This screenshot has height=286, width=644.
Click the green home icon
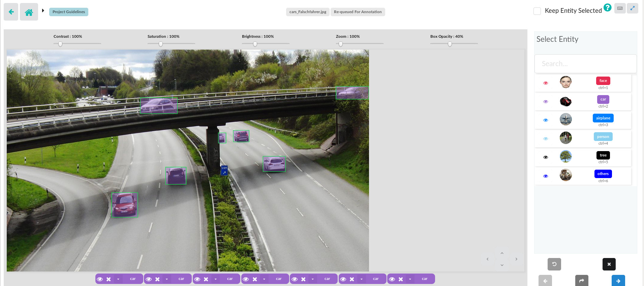click(x=29, y=12)
